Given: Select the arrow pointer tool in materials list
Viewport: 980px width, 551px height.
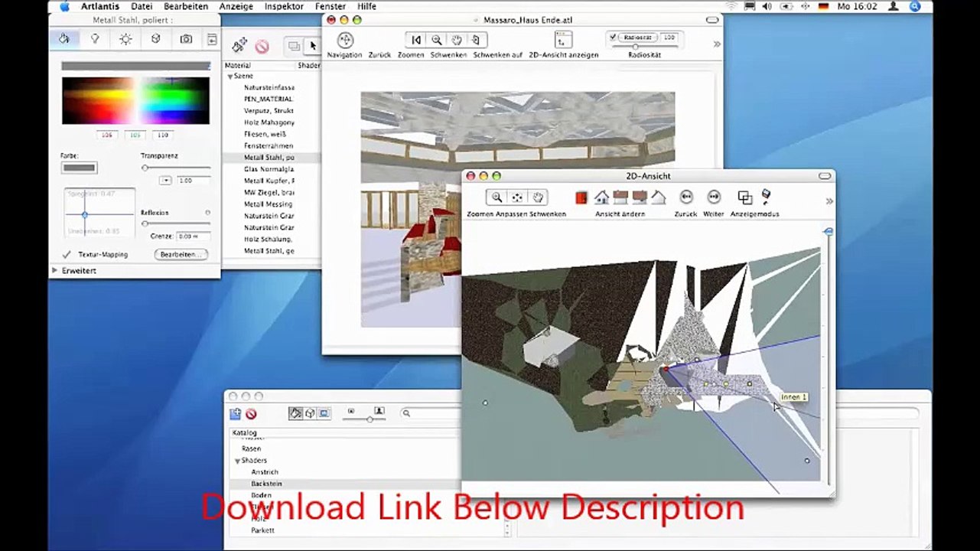Looking at the screenshot, I should 313,47.
